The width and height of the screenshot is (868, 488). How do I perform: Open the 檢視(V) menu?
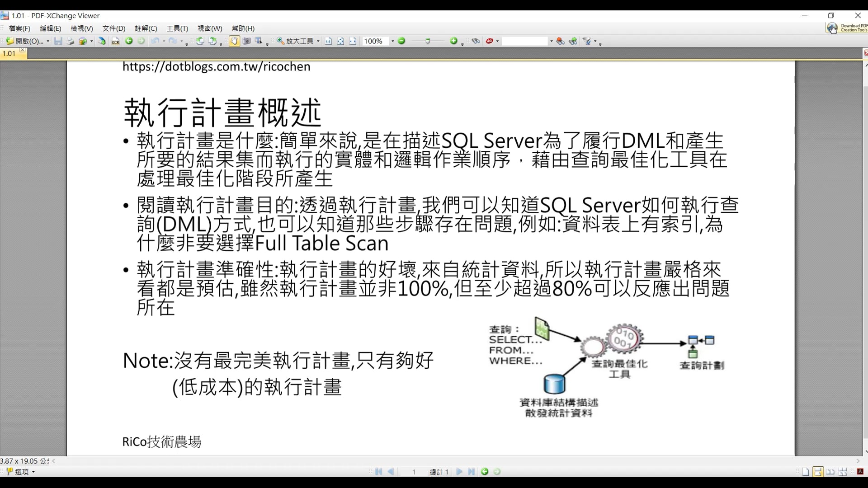point(82,28)
